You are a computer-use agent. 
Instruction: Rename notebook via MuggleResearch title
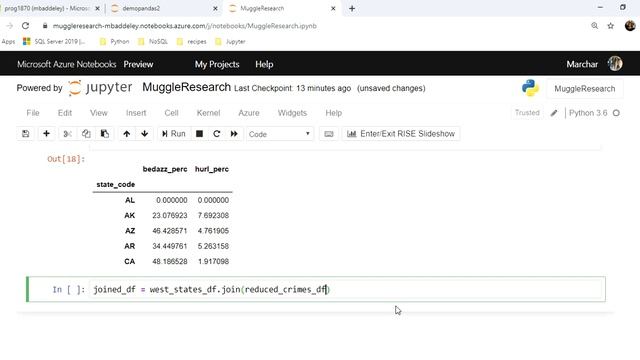click(x=187, y=87)
